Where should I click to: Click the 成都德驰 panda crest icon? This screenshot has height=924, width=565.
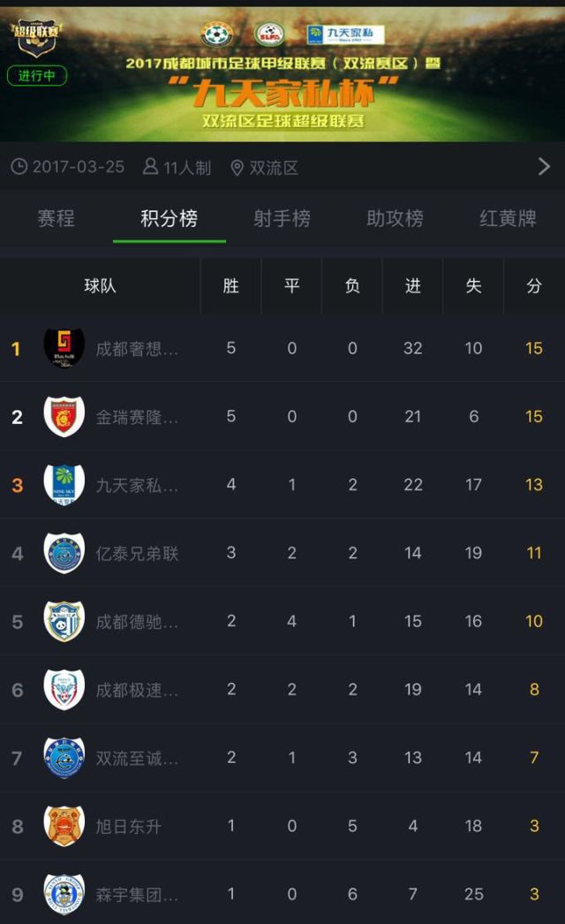(x=64, y=621)
